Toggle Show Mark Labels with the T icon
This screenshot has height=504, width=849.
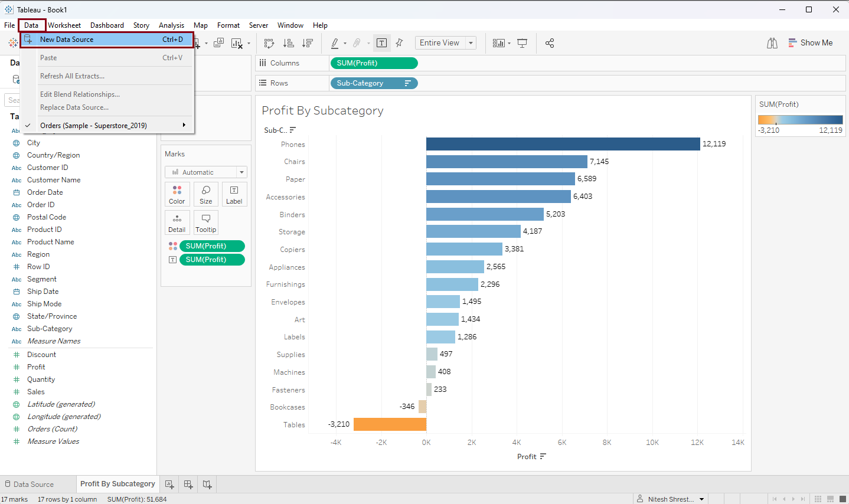381,43
